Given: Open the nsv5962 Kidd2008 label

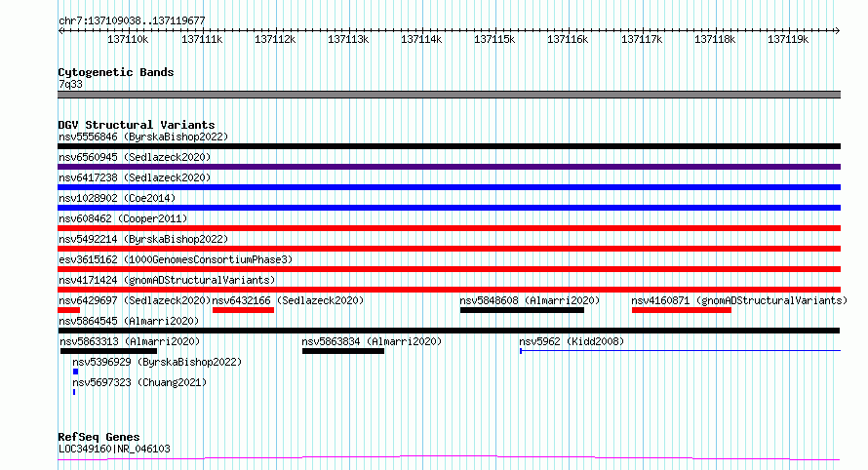Looking at the screenshot, I should tap(572, 341).
